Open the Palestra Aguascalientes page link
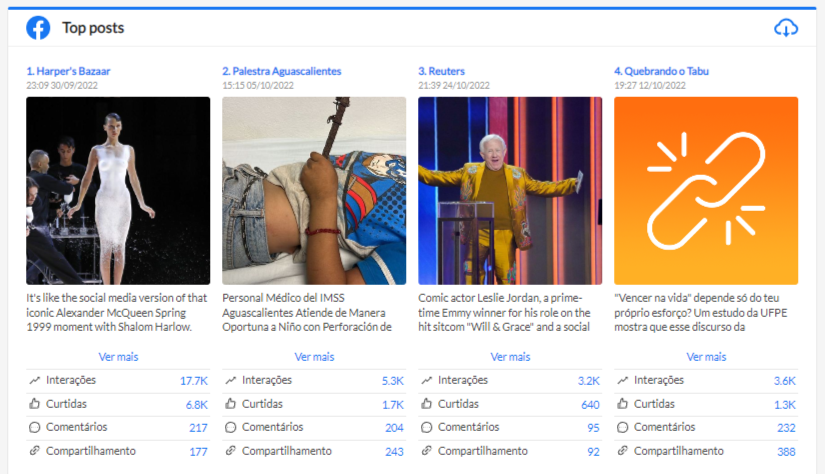Screen dimensions: 825x474 [x=281, y=71]
